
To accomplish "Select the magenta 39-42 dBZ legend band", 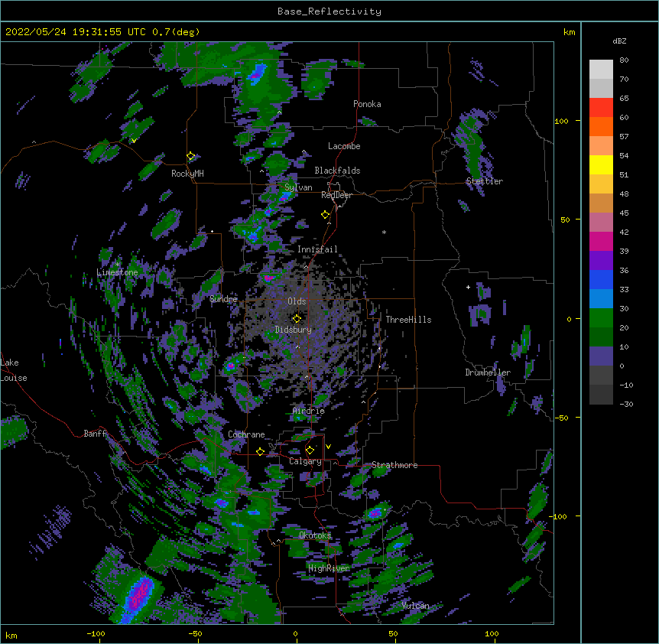I will click(601, 241).
